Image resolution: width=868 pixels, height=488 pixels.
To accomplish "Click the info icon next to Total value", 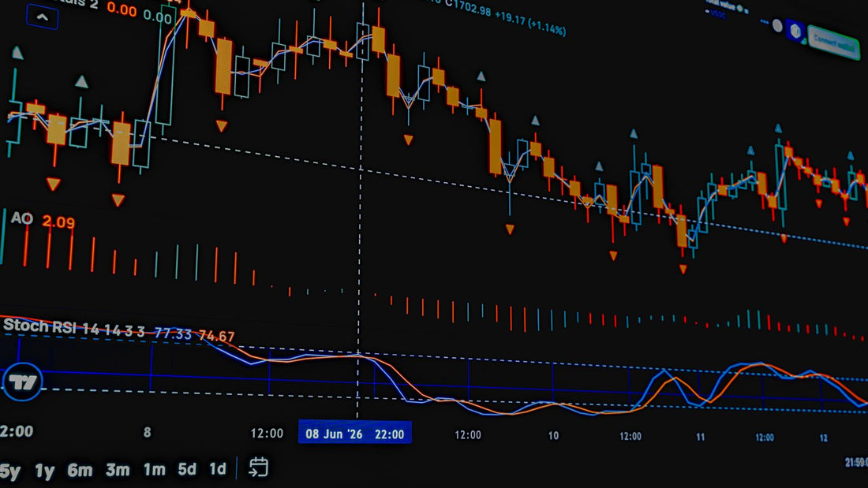I will pyautogui.click(x=739, y=8).
